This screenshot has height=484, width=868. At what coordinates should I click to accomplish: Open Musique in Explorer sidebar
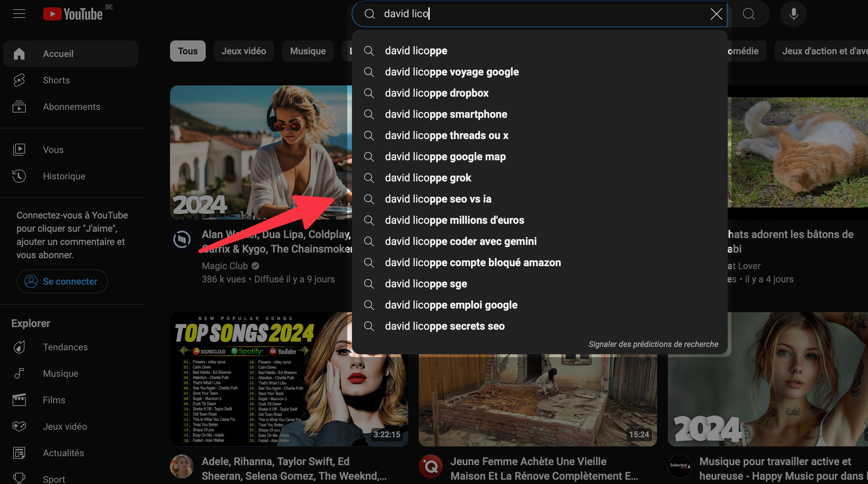coord(71,373)
